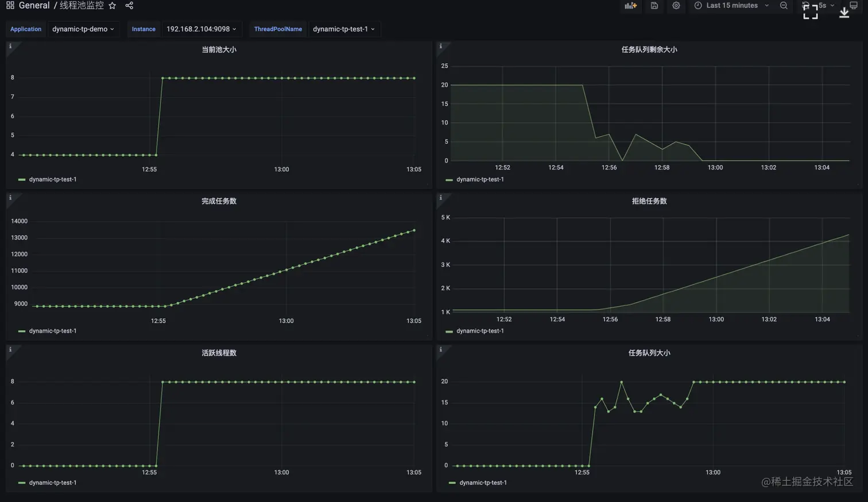Click the last data point in 完成任务数 chart

pyautogui.click(x=414, y=230)
